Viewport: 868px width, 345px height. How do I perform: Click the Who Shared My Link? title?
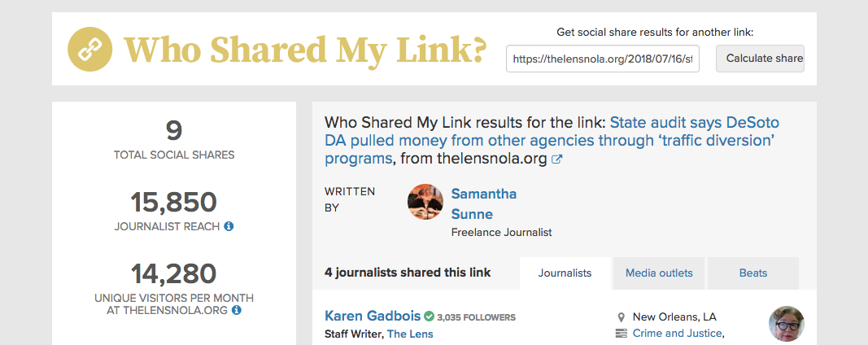[305, 49]
